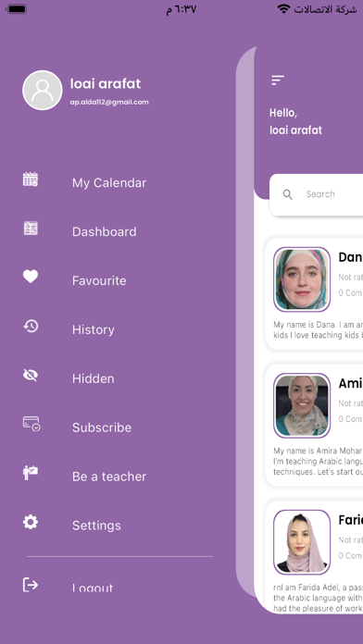This screenshot has height=644, width=363.
Task: Select 'I am Farida Adel' description text
Action: [x=319, y=598]
